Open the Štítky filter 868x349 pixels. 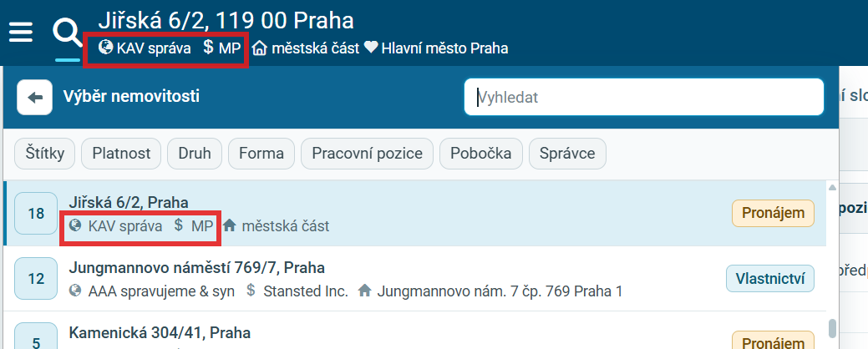click(x=45, y=153)
